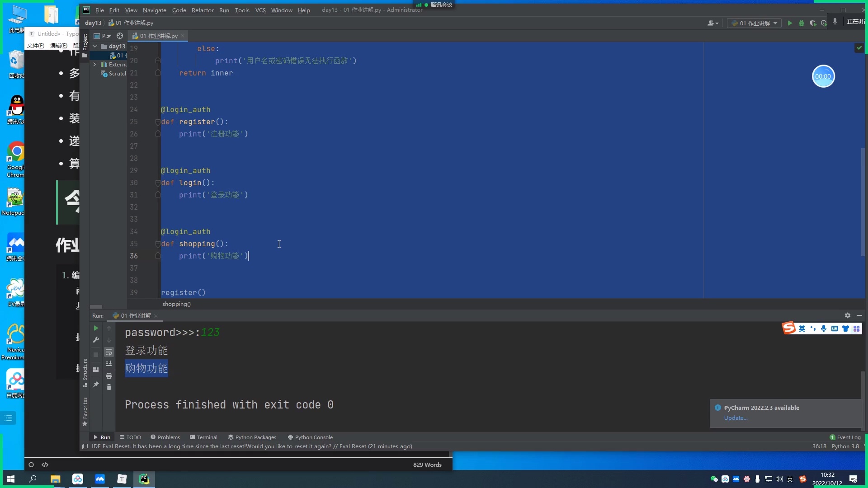Image resolution: width=868 pixels, height=488 pixels.
Task: Collapse the day13 folder in Project tree
Action: pos(94,46)
